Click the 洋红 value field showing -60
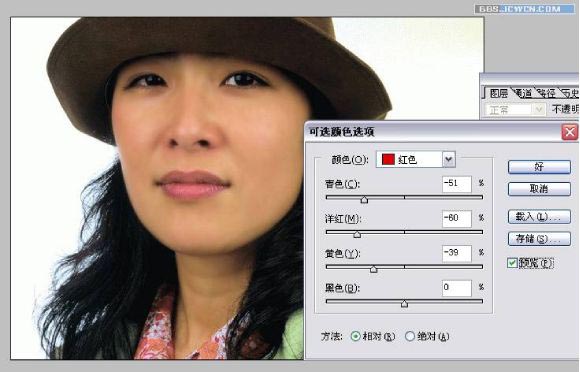580x372 pixels. pos(457,219)
